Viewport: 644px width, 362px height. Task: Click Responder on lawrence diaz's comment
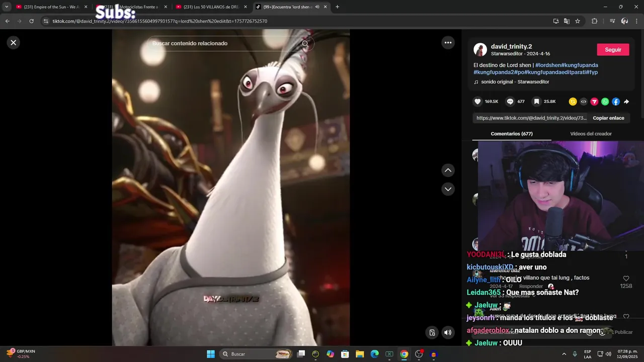531,286
